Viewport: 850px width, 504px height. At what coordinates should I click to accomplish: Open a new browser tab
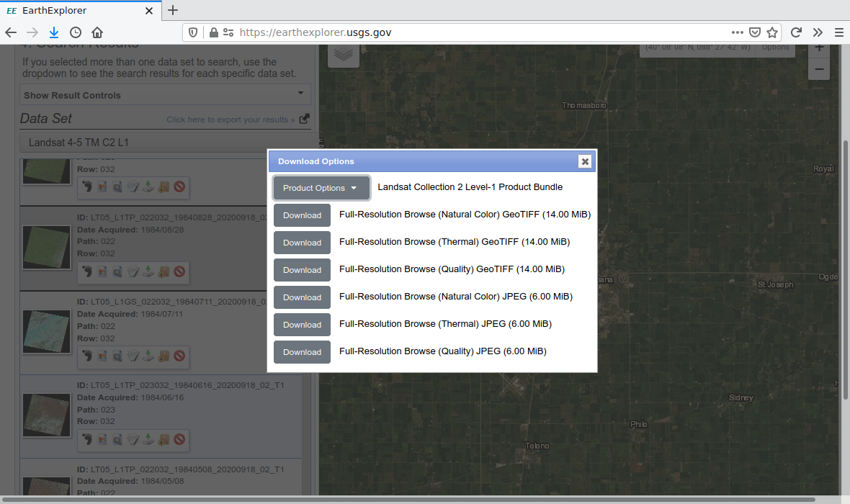pos(173,11)
